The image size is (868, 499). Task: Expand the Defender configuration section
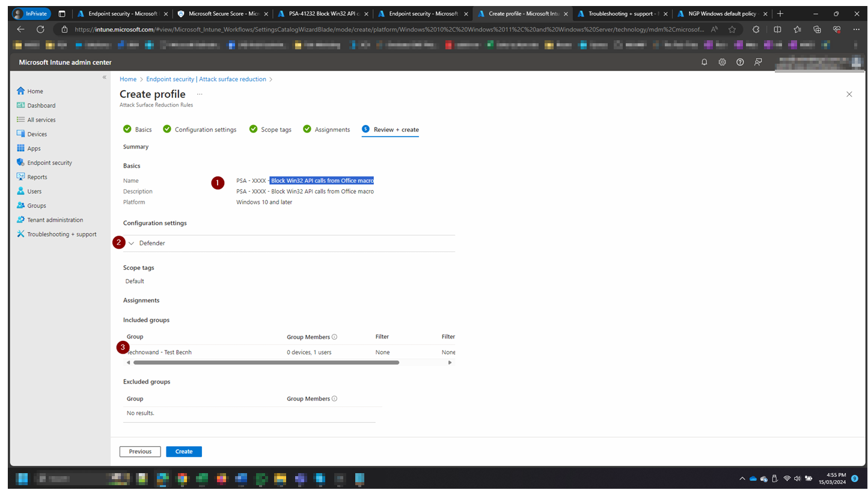coord(132,243)
